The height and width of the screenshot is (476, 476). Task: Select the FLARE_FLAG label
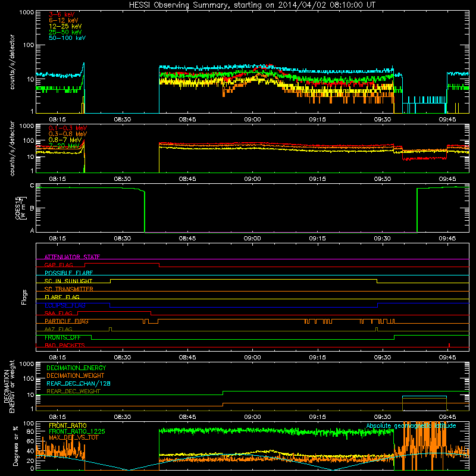click(x=62, y=297)
